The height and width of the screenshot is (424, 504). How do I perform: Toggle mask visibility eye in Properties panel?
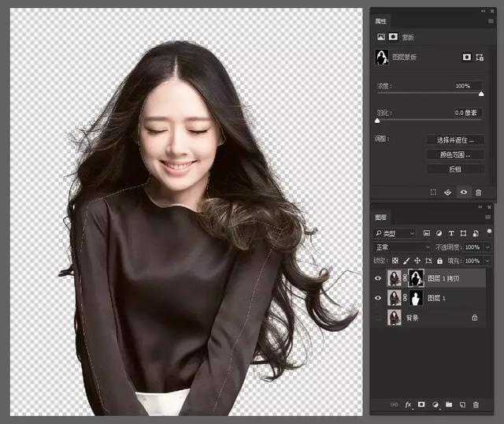click(463, 192)
